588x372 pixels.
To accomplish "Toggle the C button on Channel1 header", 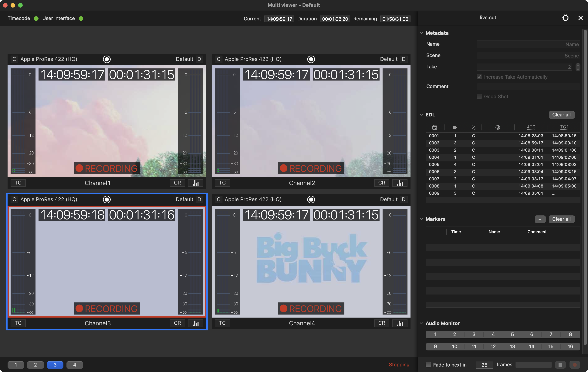I will (x=14, y=59).
